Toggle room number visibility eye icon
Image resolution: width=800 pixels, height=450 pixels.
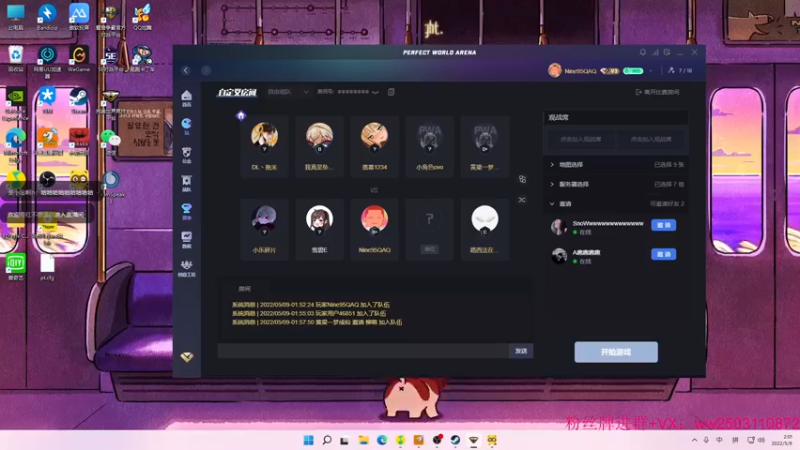pyautogui.click(x=375, y=92)
